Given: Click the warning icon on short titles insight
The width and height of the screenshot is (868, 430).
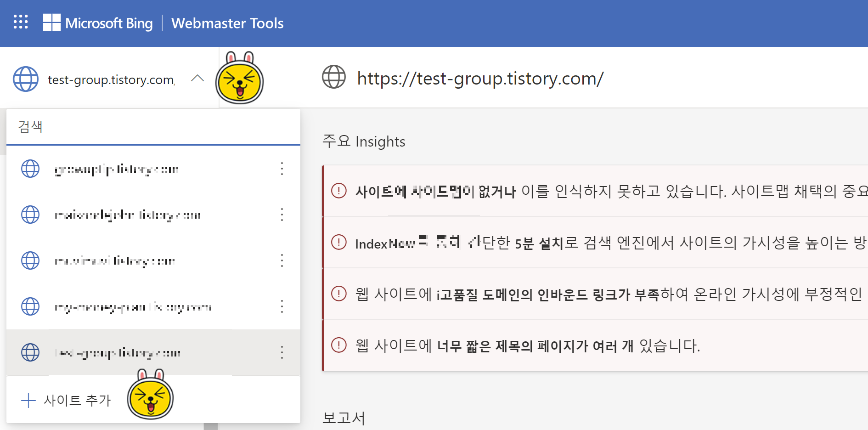Looking at the screenshot, I should (339, 345).
